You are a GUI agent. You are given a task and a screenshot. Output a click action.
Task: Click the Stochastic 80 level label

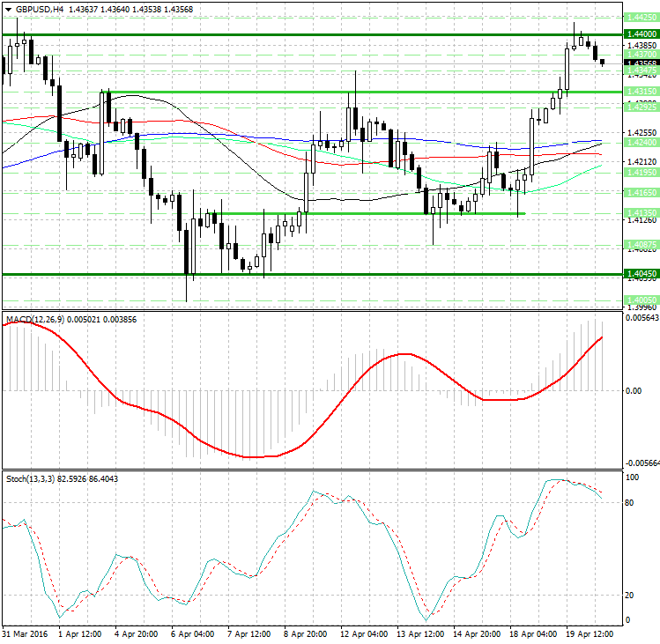[x=630, y=503]
